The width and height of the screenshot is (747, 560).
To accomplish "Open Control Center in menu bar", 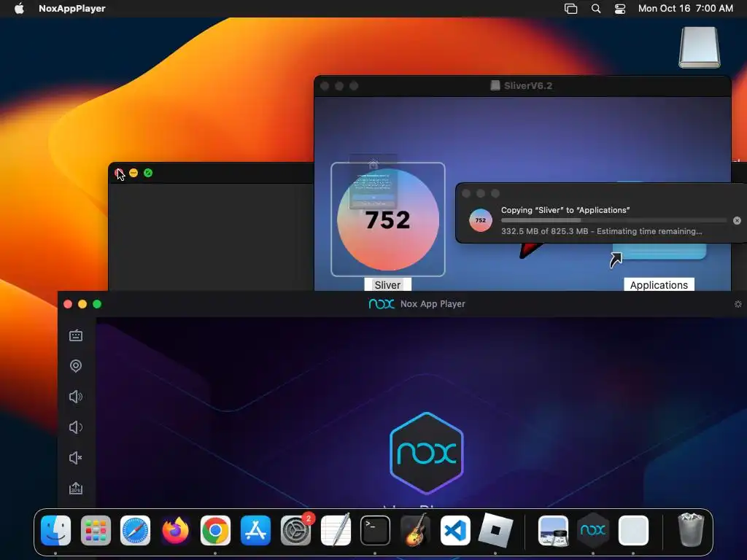I will [x=620, y=8].
